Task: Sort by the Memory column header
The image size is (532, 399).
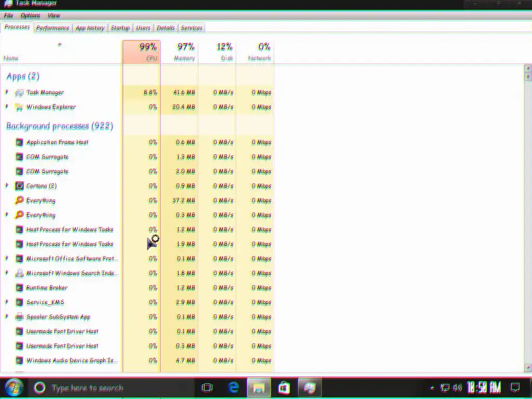Action: coord(179,52)
